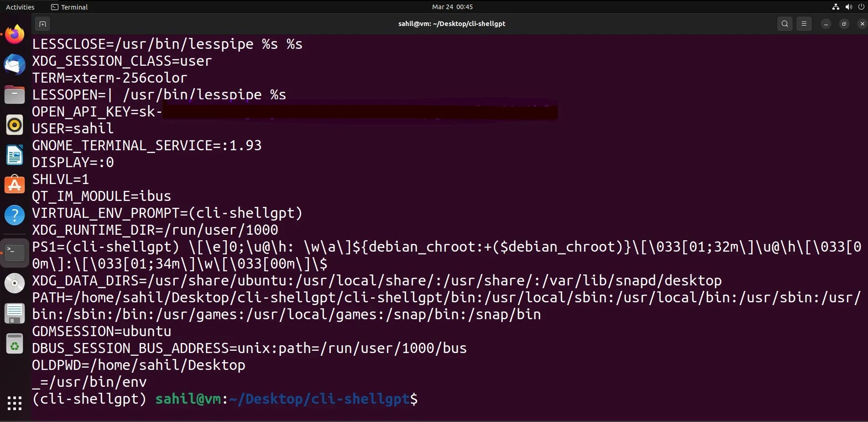The height and width of the screenshot is (422, 868).
Task: Open the Help application
Action: click(15, 215)
